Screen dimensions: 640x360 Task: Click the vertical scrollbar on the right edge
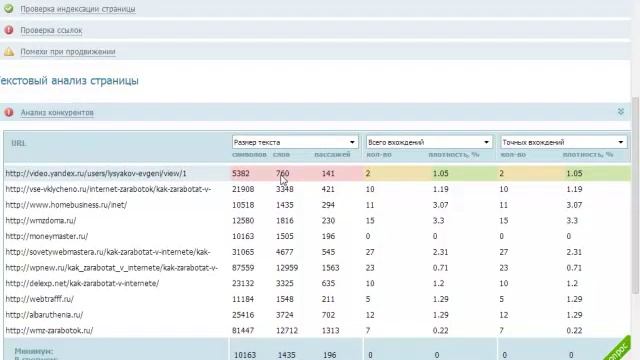pyautogui.click(x=635, y=195)
